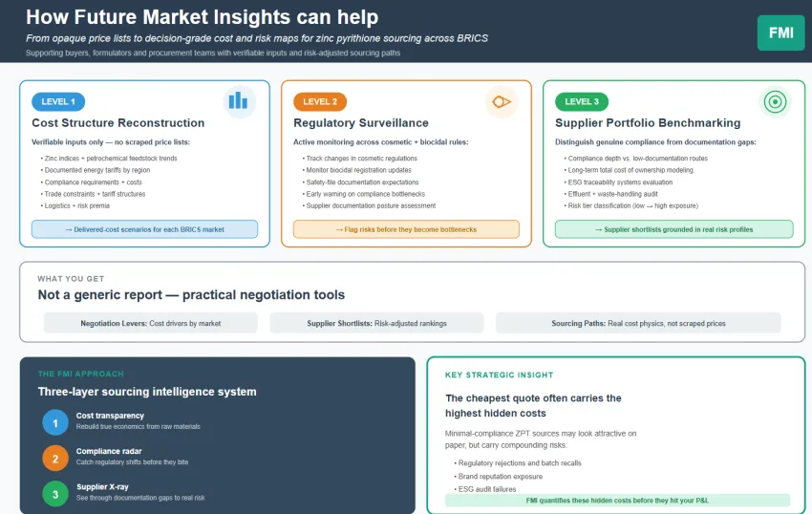Click the orange arrow icon in Level 2 card
The image size is (812, 514).
tap(501, 102)
